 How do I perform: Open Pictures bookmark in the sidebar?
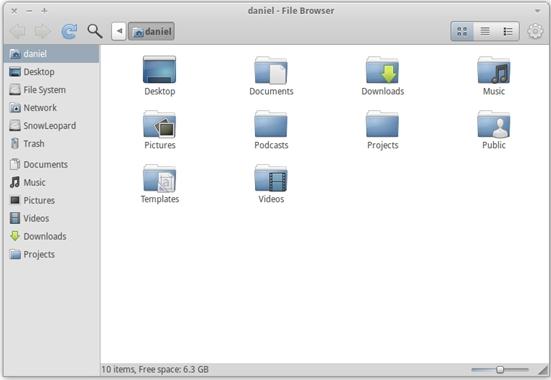(x=52, y=200)
